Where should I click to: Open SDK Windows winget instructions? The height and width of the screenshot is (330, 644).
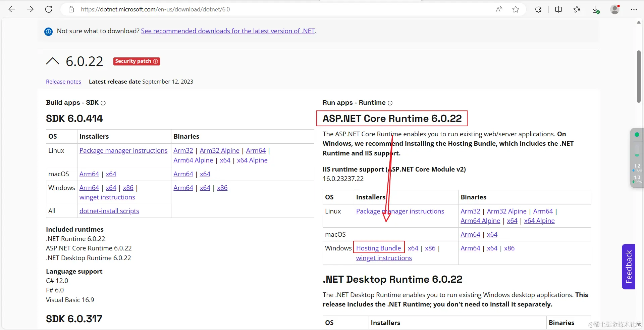pos(107,197)
